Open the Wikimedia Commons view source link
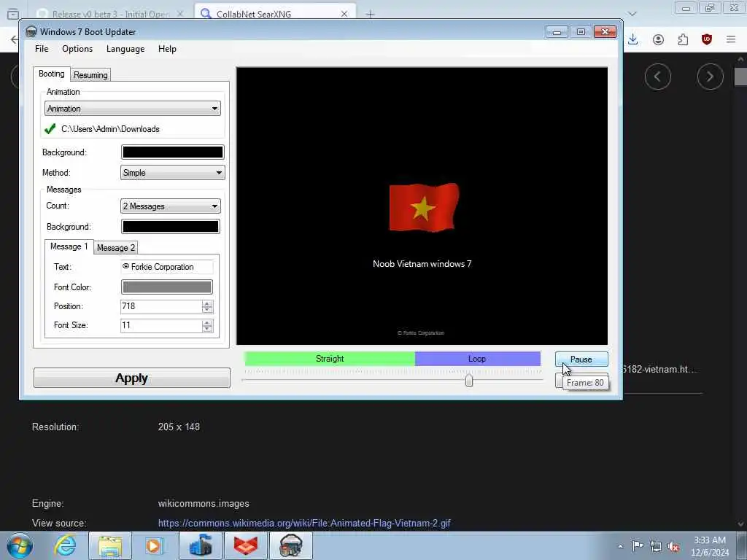Screen dimensions: 747x560 (304, 524)
